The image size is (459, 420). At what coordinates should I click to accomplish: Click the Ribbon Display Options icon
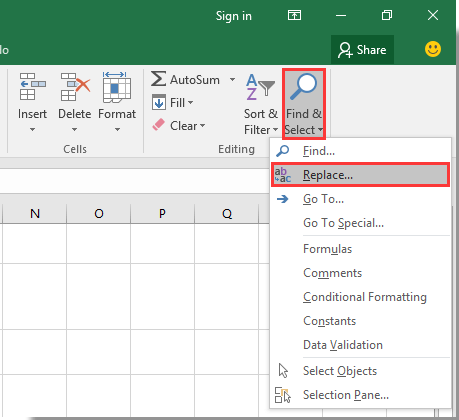point(294,15)
